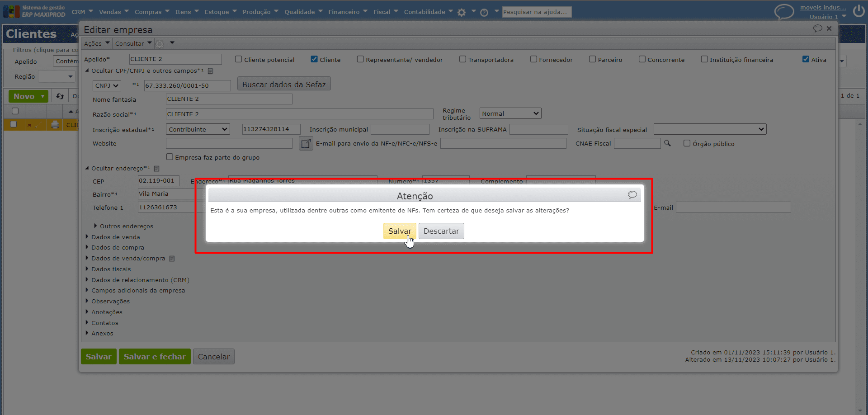Click the gear icon in the Editar empresa toolbar

(x=160, y=44)
